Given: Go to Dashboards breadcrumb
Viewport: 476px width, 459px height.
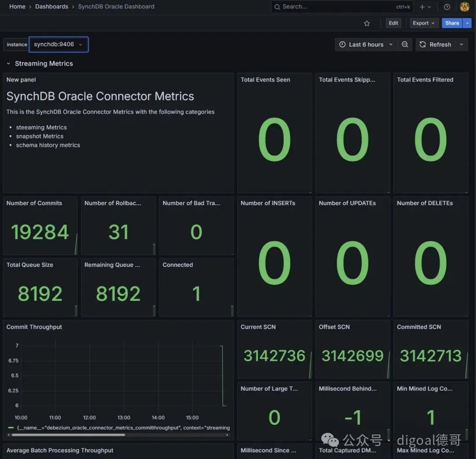Looking at the screenshot, I should [52, 7].
